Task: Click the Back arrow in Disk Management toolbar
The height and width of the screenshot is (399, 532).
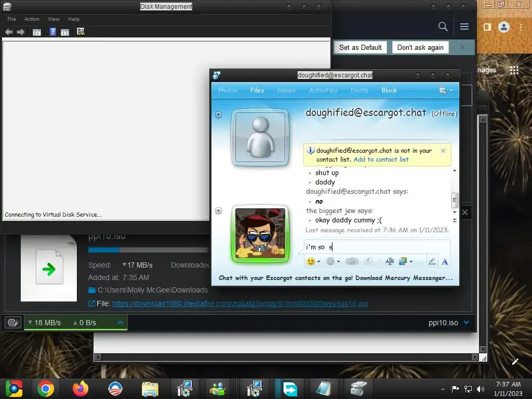Action: 9,32
